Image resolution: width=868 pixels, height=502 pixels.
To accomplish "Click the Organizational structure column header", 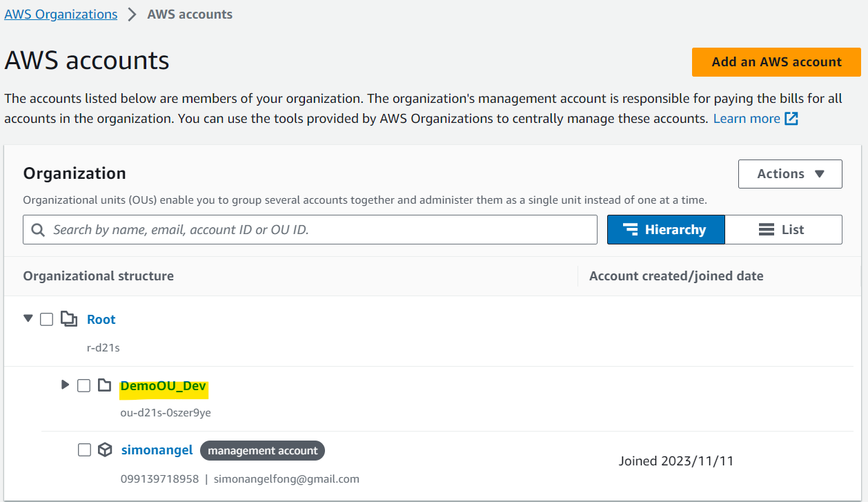I will [99, 276].
